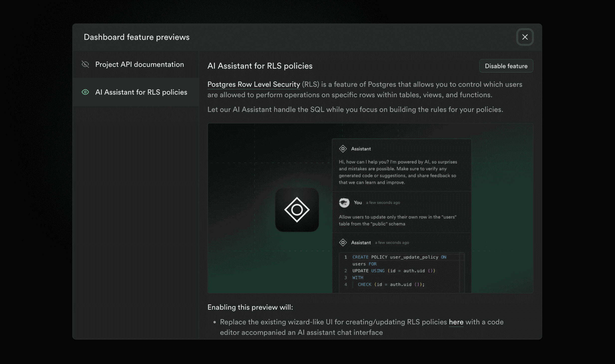Viewport: 615px width, 364px height.
Task: Disable the AI Assistant for RLS policies feature
Action: (x=506, y=66)
